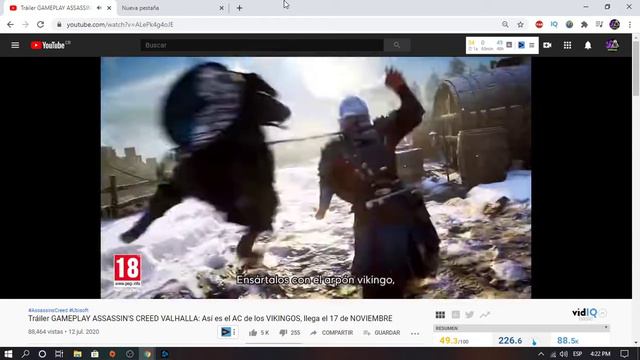The height and width of the screenshot is (360, 640).
Task: Open the YouTube create video camera icon
Action: click(x=547, y=45)
